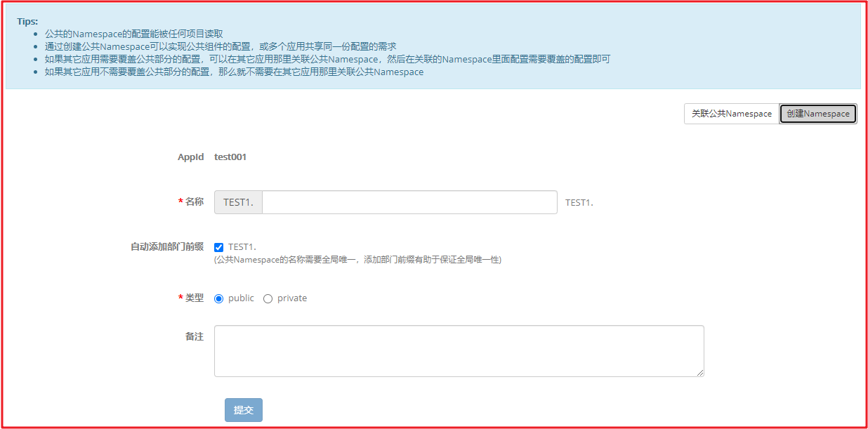Click the 关联公共Namespace button
The image size is (868, 429).
pyautogui.click(x=731, y=113)
